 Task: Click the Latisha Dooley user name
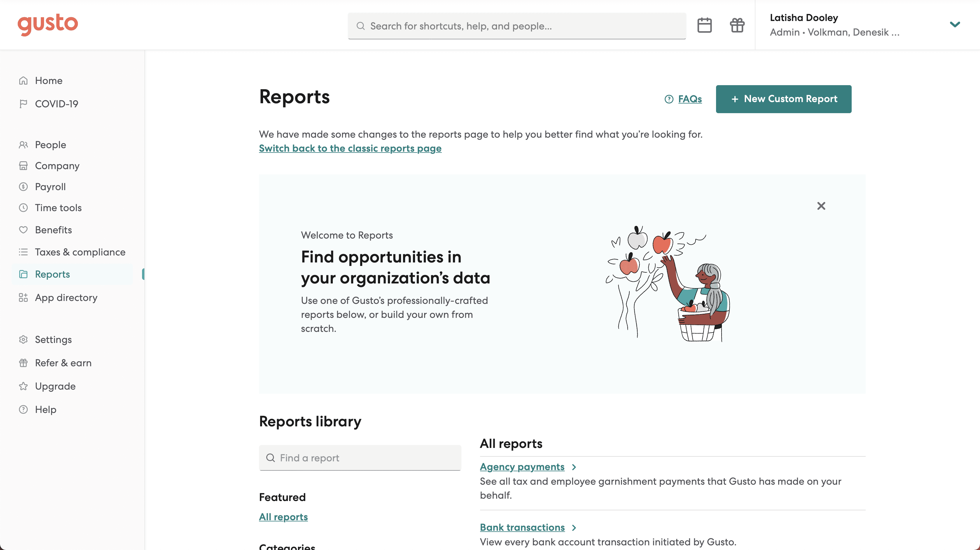click(804, 18)
